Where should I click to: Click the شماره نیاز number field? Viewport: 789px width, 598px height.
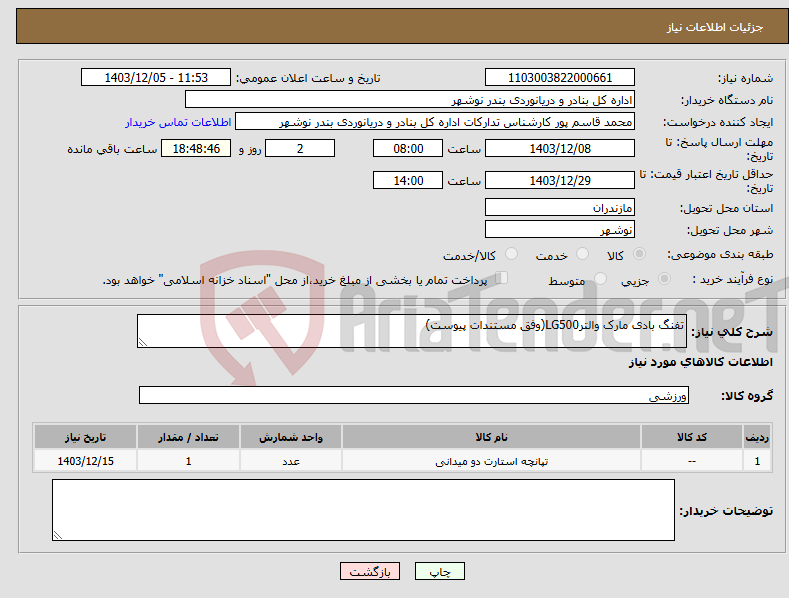pyautogui.click(x=560, y=78)
